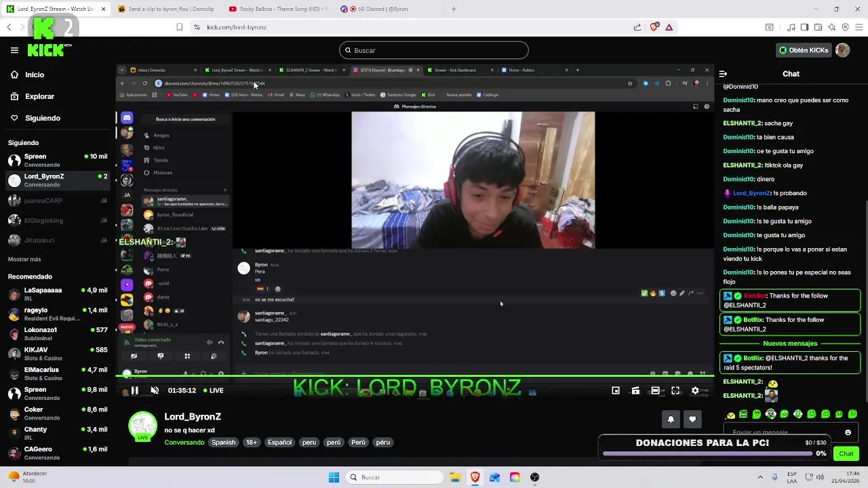
Task: Click the emote wearing headphones in the emote bar
Action: (x=771, y=414)
